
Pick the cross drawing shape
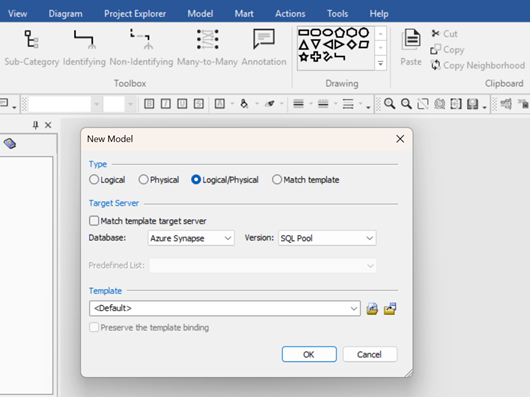[316, 56]
